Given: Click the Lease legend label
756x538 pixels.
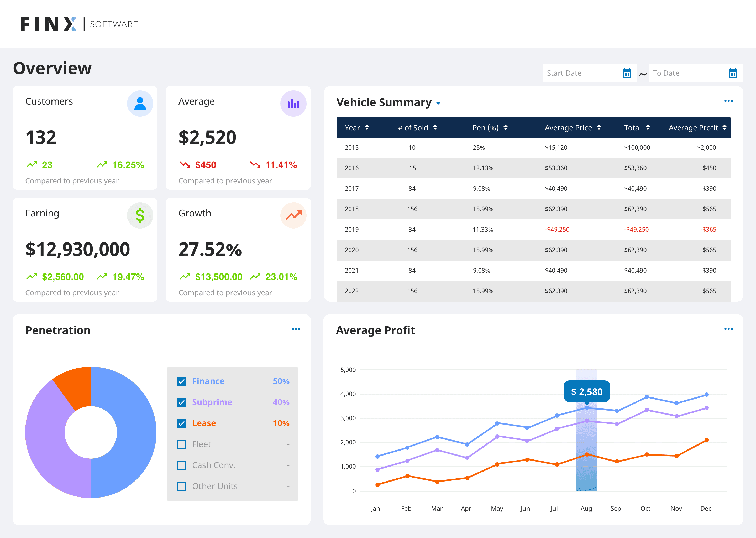Looking at the screenshot, I should (x=204, y=423).
